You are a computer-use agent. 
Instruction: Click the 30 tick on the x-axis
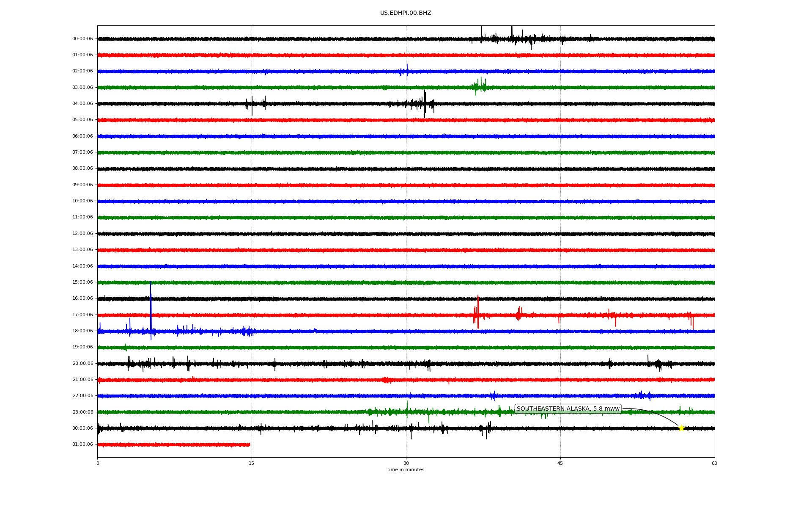click(406, 463)
